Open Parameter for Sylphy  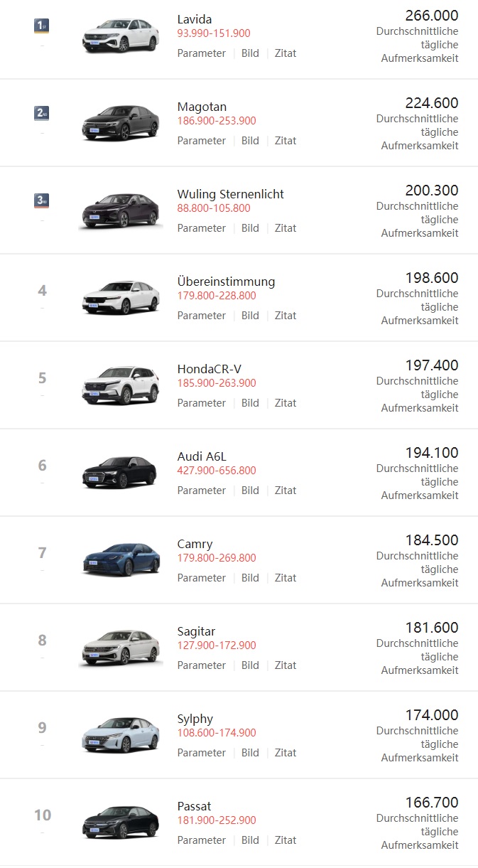(201, 752)
